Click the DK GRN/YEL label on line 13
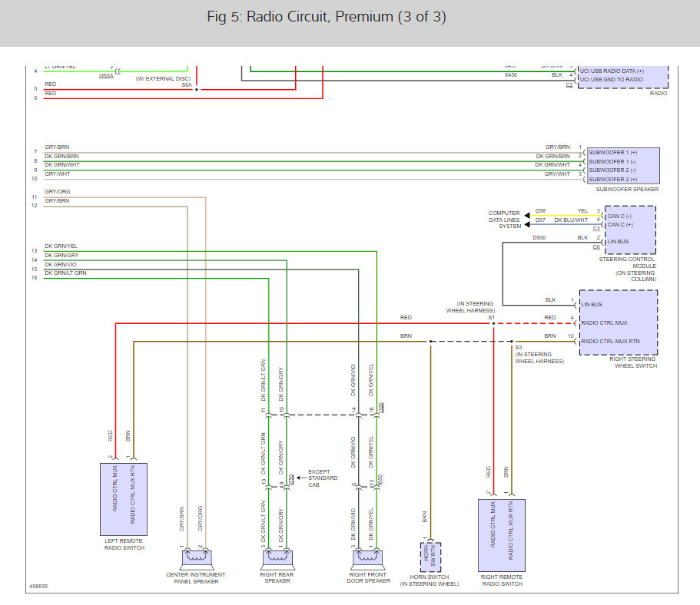 [x=61, y=246]
